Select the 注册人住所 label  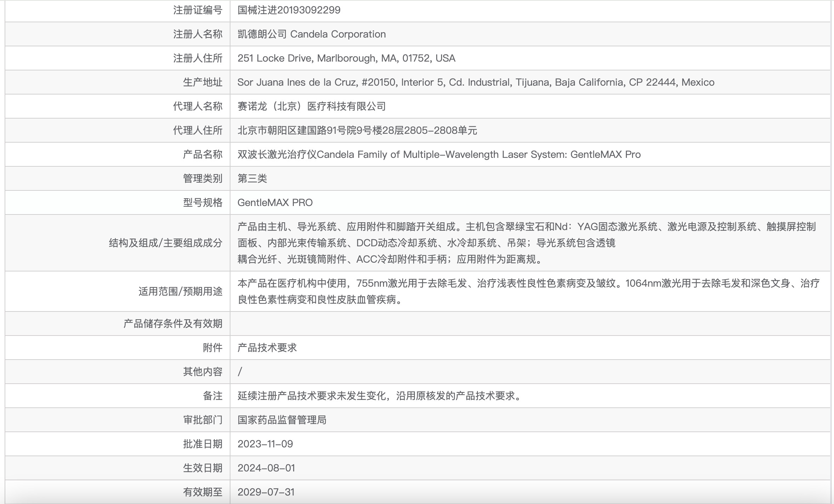[x=198, y=58]
